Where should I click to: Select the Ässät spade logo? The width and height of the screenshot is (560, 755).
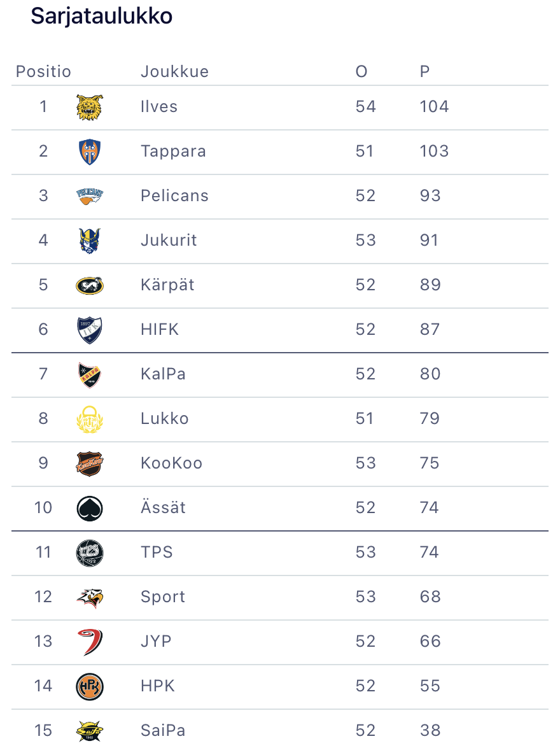89,508
